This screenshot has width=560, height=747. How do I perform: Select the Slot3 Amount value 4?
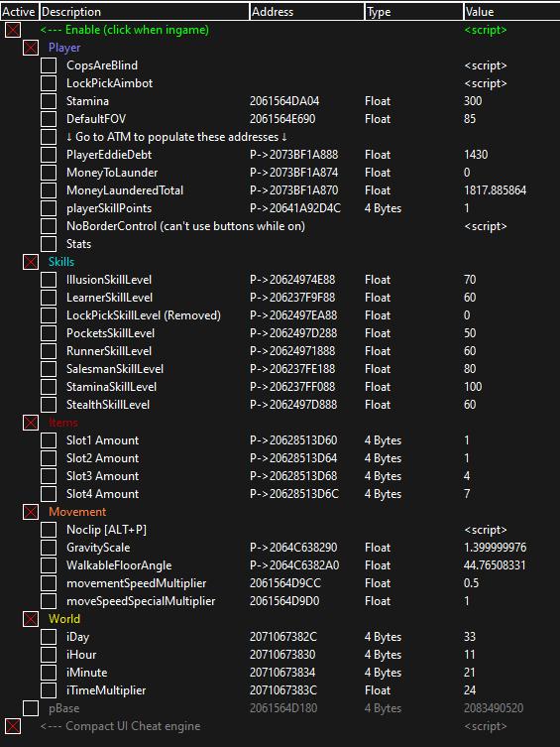point(467,476)
